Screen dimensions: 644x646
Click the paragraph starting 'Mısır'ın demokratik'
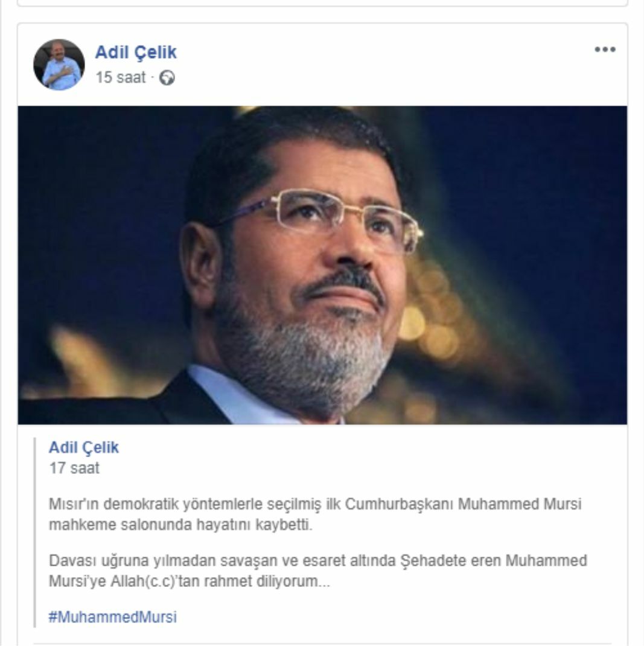(315, 514)
